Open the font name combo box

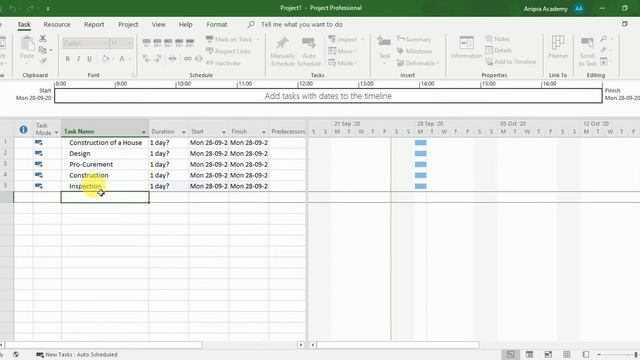pos(86,43)
